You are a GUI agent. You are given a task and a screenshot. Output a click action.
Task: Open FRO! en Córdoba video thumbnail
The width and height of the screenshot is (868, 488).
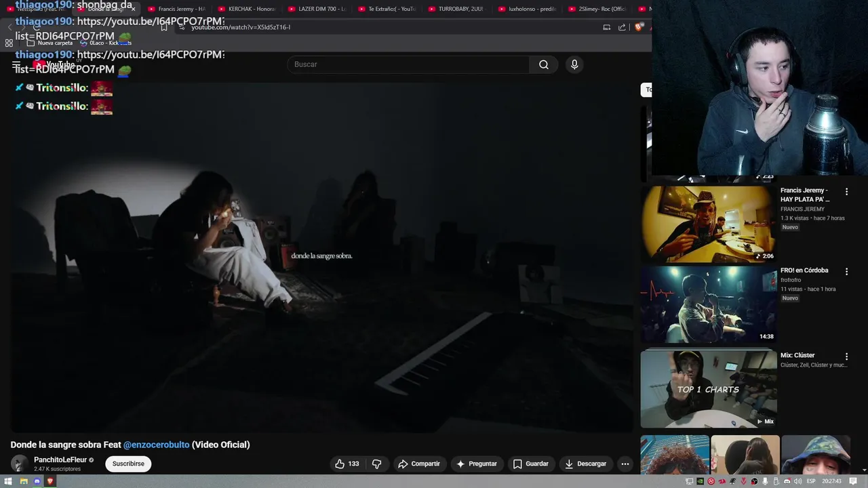pyautogui.click(x=709, y=304)
